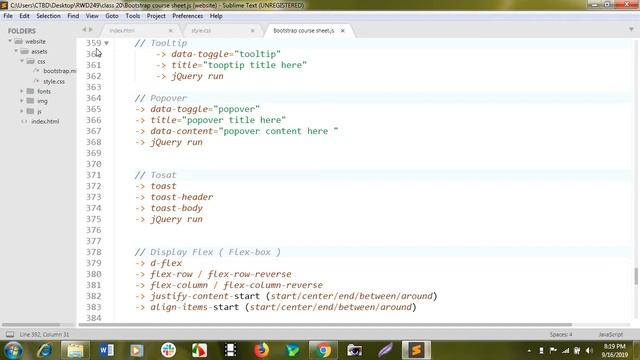Open network signal icon in tray
This screenshot has width=640, height=360.
coord(565,350)
